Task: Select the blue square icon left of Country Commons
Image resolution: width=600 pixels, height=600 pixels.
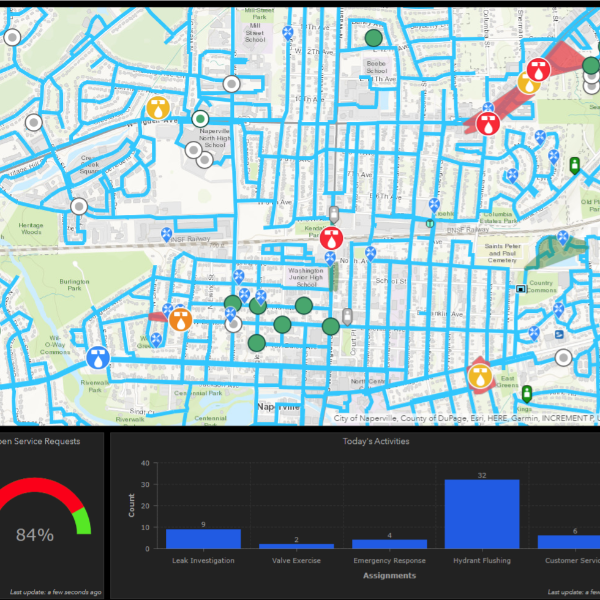Action: (x=521, y=289)
